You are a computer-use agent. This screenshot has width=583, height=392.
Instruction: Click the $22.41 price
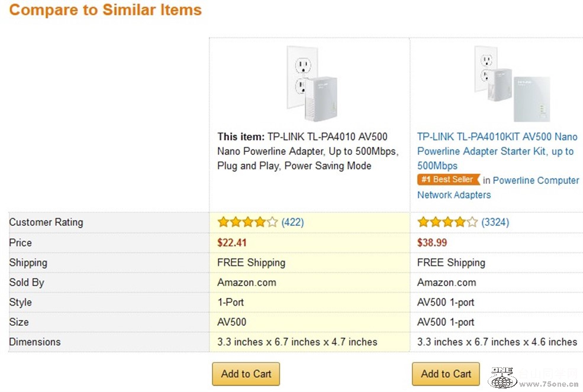pyautogui.click(x=232, y=242)
